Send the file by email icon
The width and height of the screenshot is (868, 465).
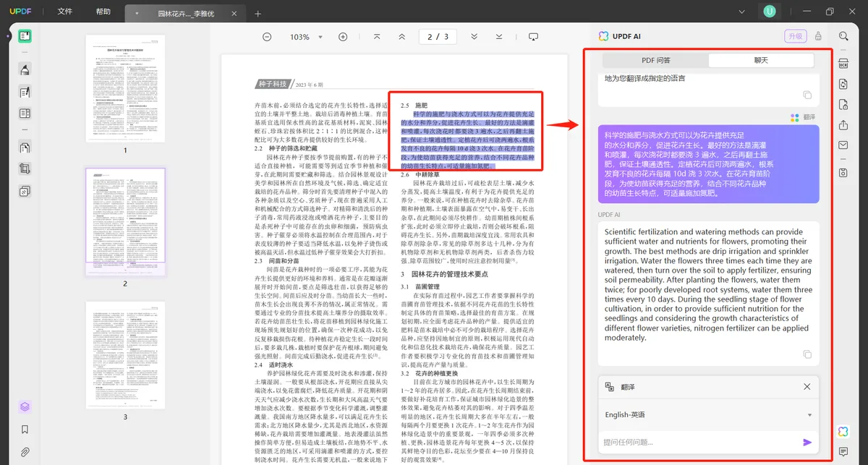(843, 145)
